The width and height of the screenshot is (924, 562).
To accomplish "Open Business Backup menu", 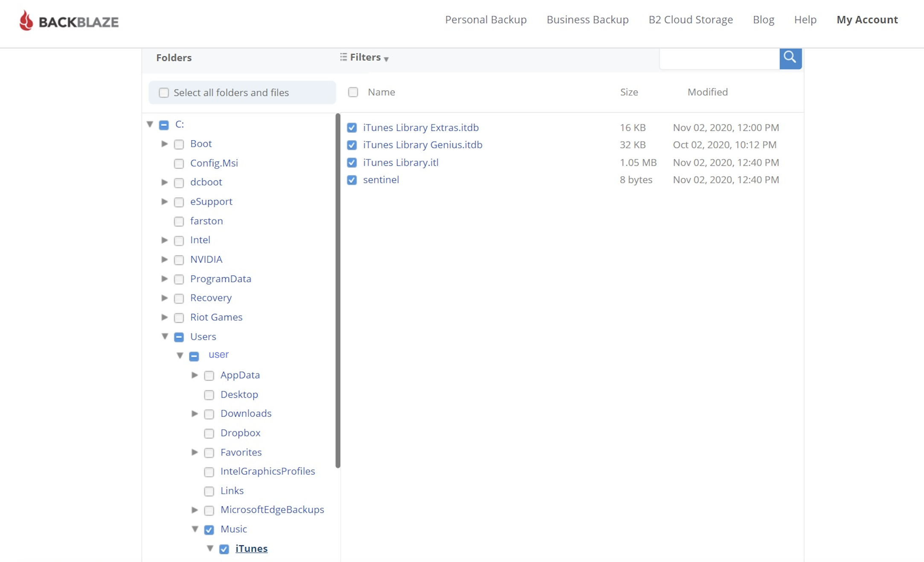I will coord(587,20).
